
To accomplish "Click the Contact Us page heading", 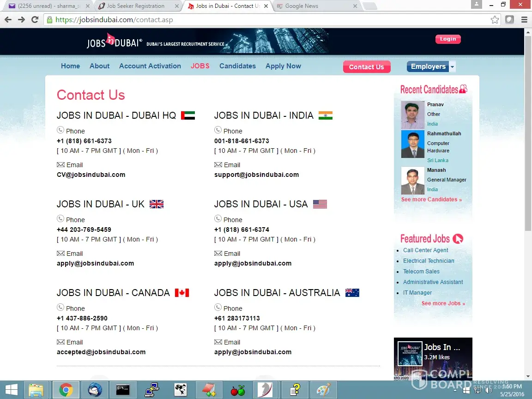I will coord(91,95).
